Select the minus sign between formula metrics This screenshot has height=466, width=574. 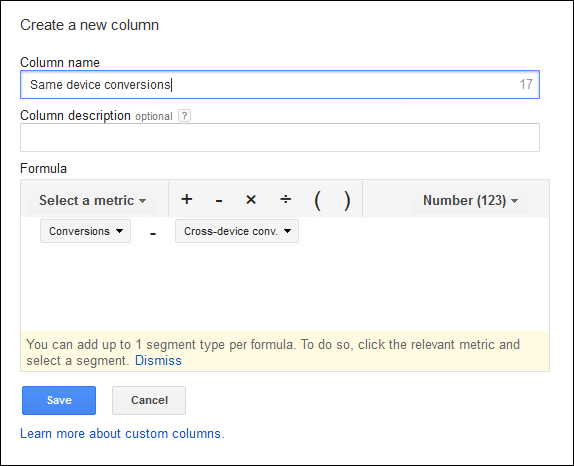(153, 233)
